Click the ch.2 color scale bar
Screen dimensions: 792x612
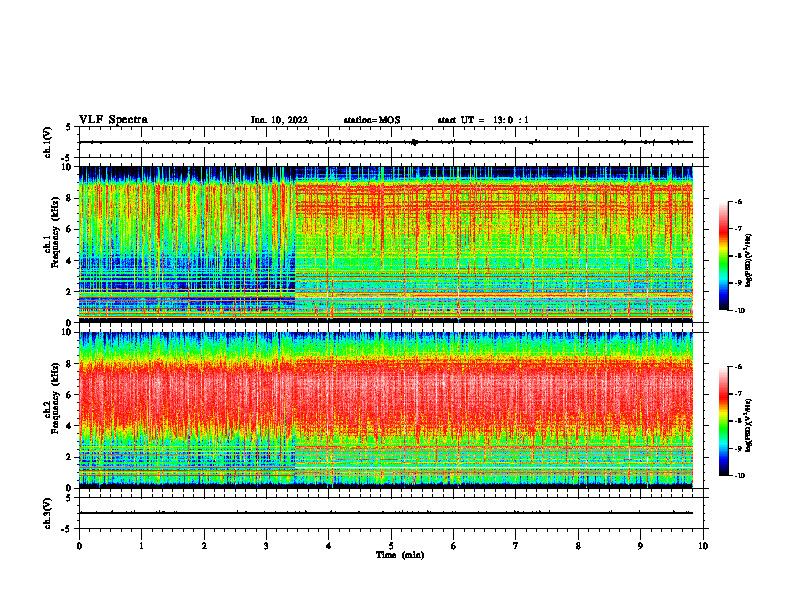(723, 421)
